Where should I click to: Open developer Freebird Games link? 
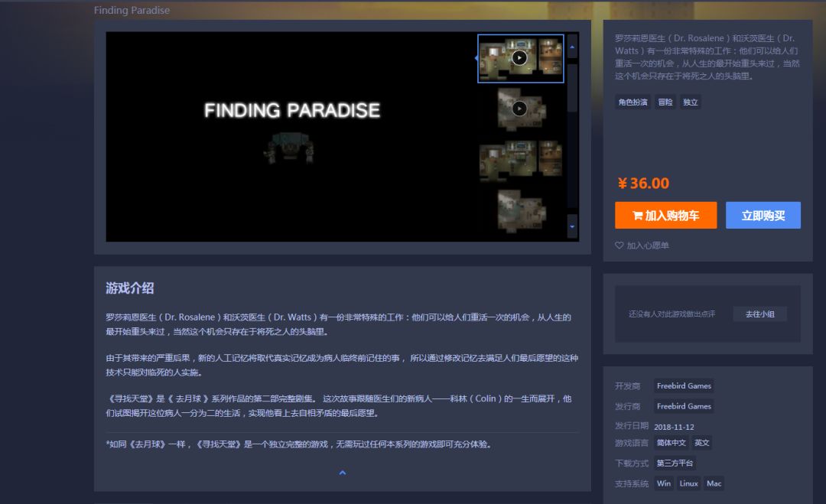pos(684,386)
